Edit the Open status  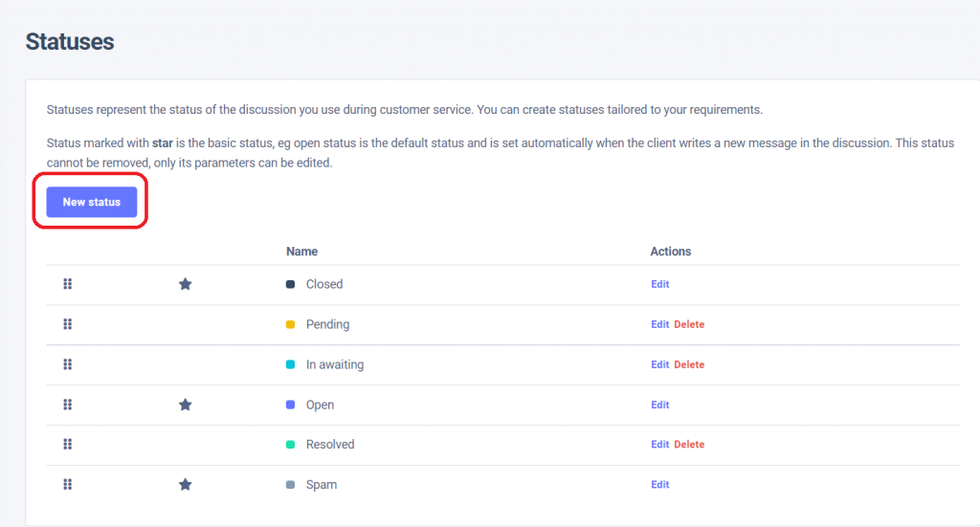660,405
